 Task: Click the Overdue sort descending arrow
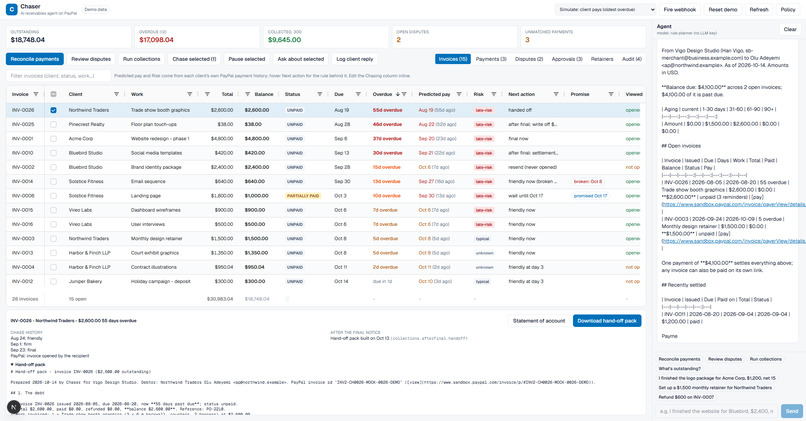pyautogui.click(x=397, y=94)
